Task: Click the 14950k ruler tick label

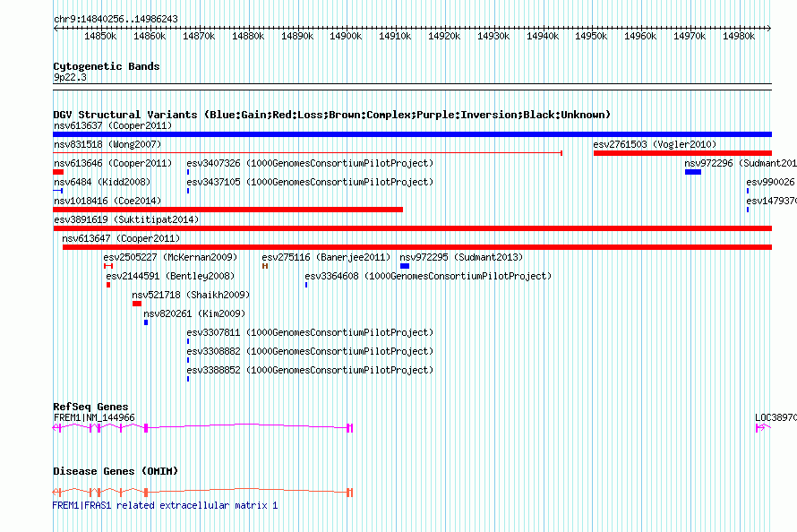Action: [x=591, y=36]
